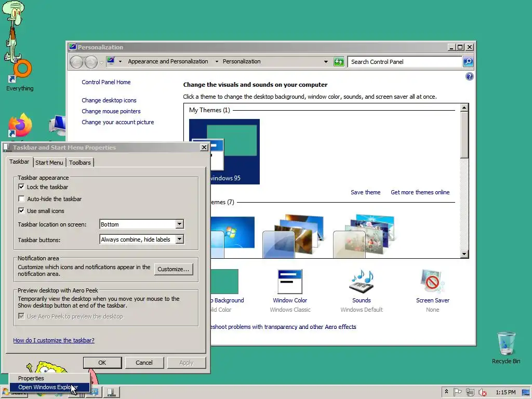Click Appearance and Personalization breadcrumb

[168, 61]
